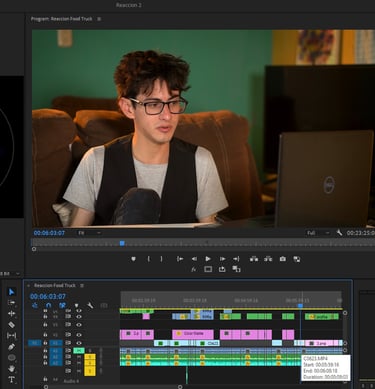375x389 pixels.
Task: Toggle yellow solo button on track A3
Action: click(x=90, y=363)
